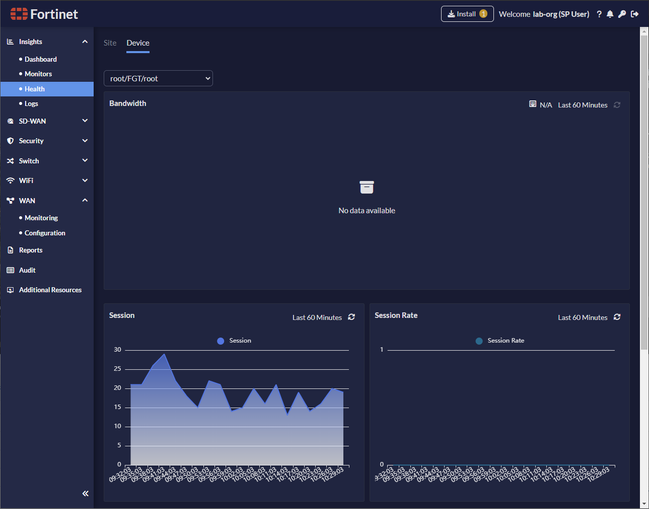
Task: Refresh the Session chart
Action: [x=351, y=317]
